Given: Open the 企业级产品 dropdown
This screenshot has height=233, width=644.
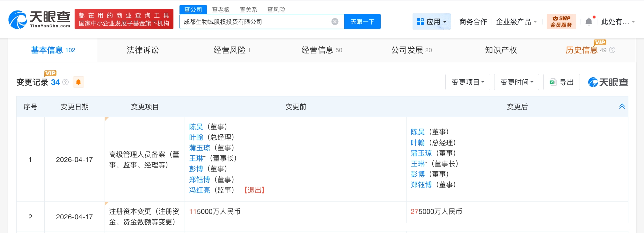Looking at the screenshot, I should point(516,22).
